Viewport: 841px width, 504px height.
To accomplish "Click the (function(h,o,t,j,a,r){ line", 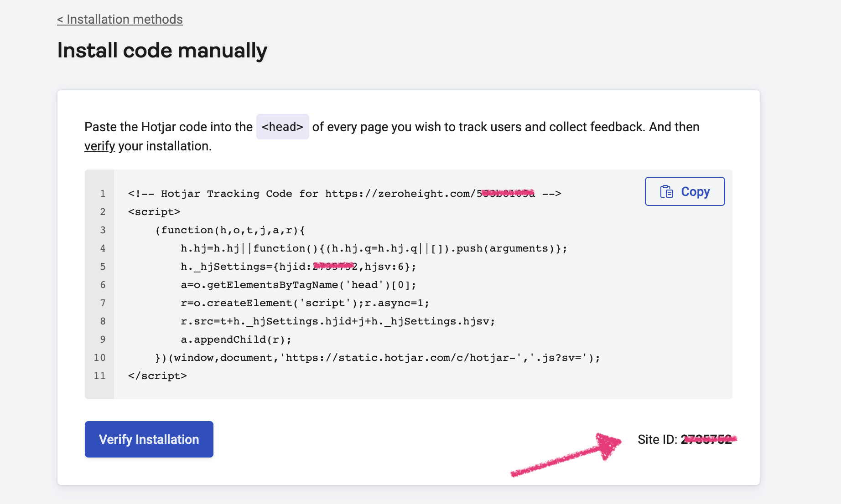I will (x=230, y=230).
